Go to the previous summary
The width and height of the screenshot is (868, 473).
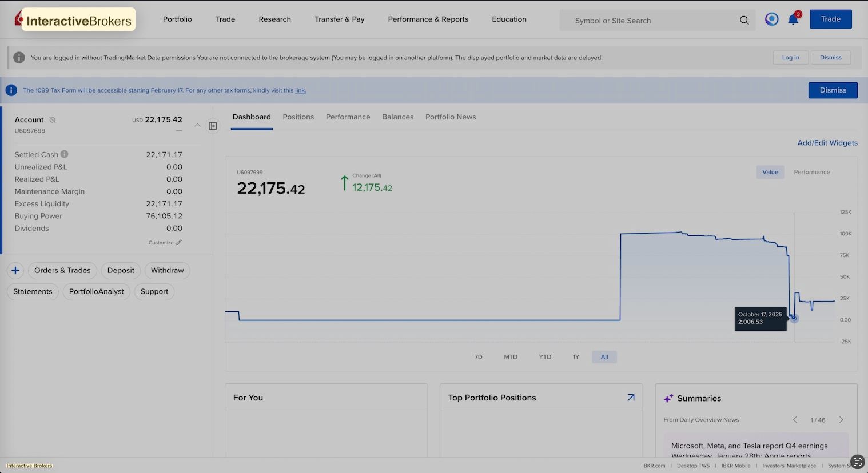pos(795,420)
